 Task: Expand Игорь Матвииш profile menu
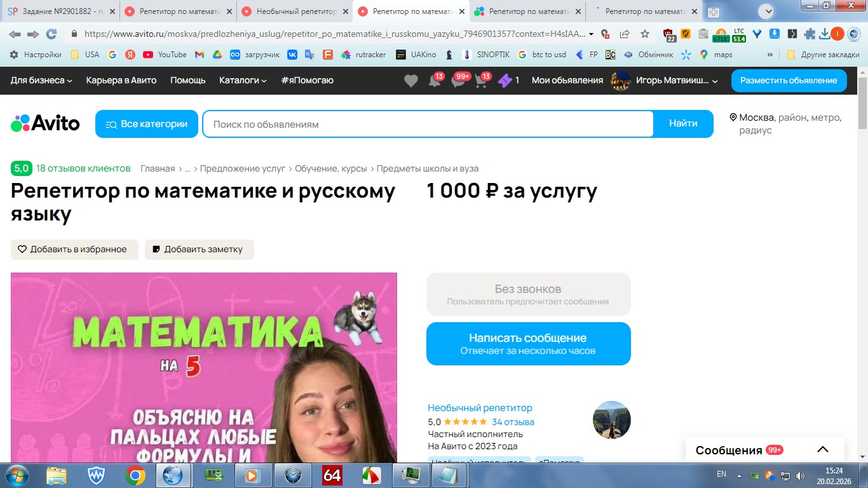664,81
